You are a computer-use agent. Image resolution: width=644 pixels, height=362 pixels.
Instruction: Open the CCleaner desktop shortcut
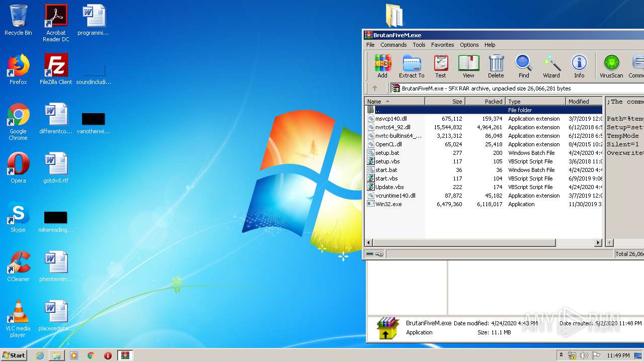point(18,266)
